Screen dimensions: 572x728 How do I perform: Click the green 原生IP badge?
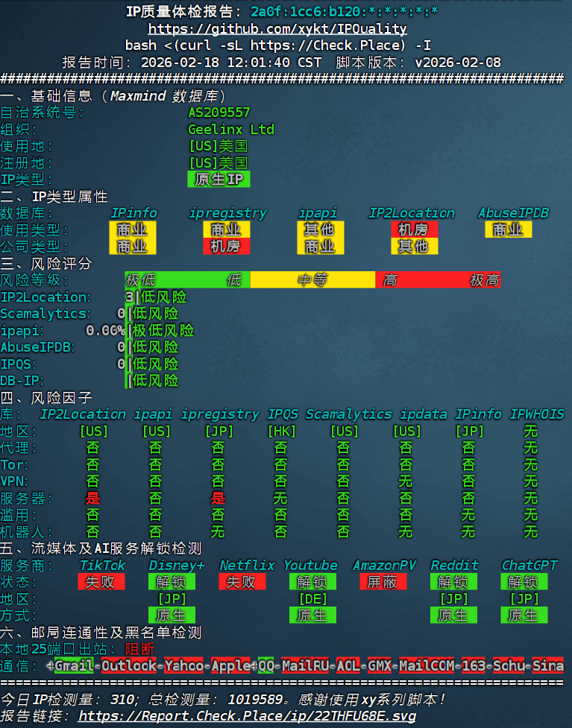click(x=219, y=180)
